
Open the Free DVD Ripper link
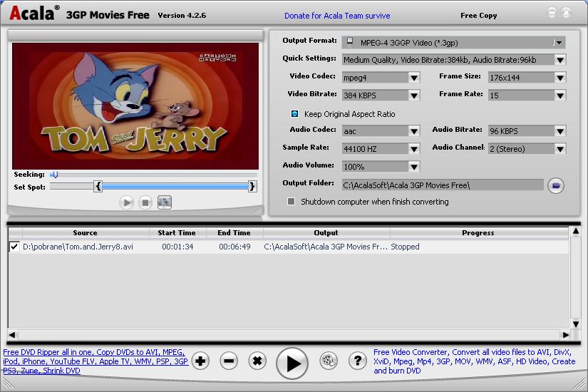[96, 361]
